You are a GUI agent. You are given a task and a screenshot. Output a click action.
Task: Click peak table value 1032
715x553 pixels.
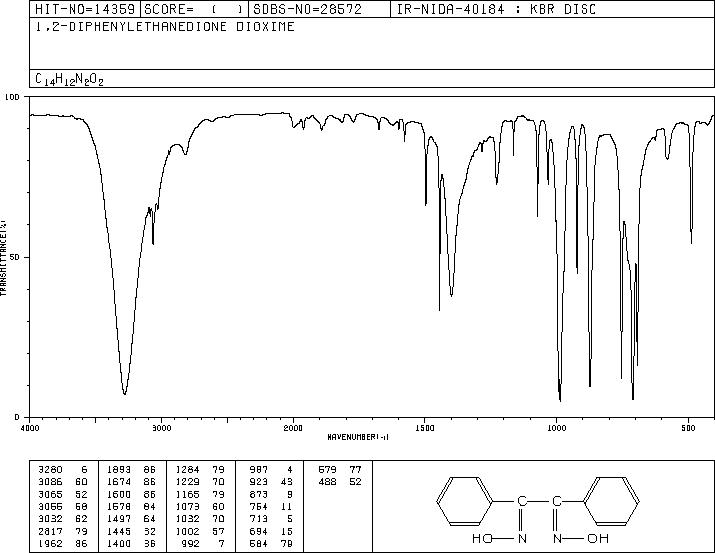[x=187, y=519]
